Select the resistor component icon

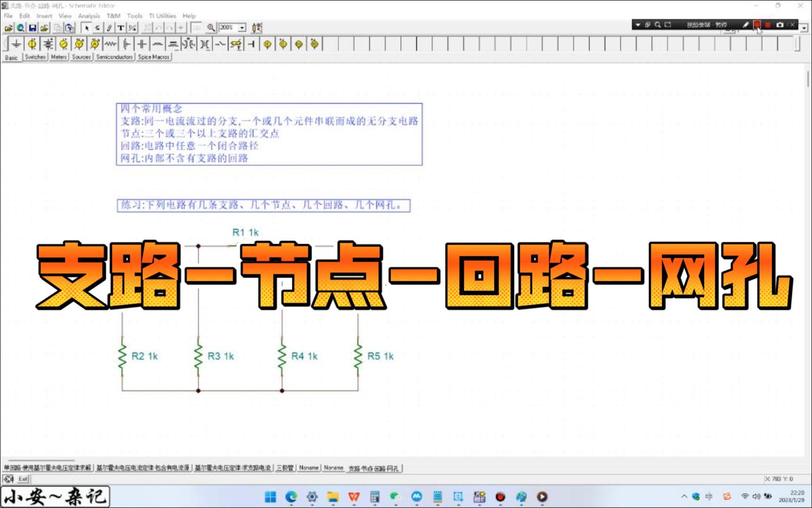pos(110,44)
